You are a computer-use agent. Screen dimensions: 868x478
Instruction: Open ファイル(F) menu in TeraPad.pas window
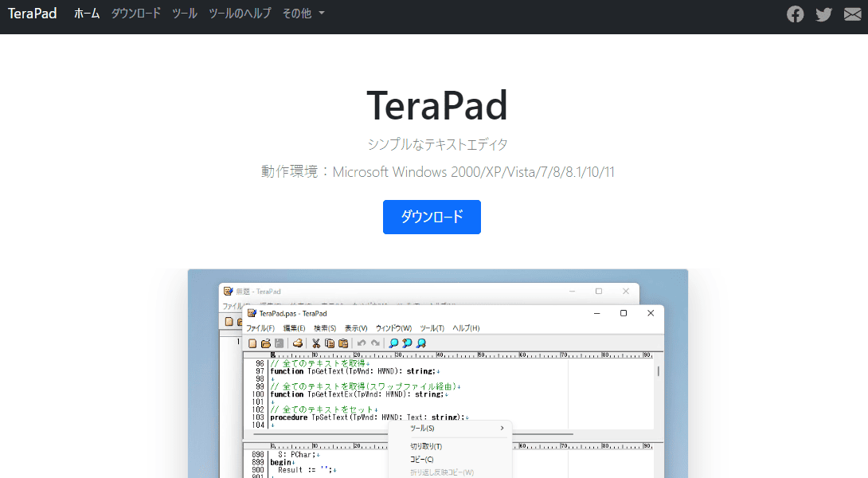click(x=260, y=328)
